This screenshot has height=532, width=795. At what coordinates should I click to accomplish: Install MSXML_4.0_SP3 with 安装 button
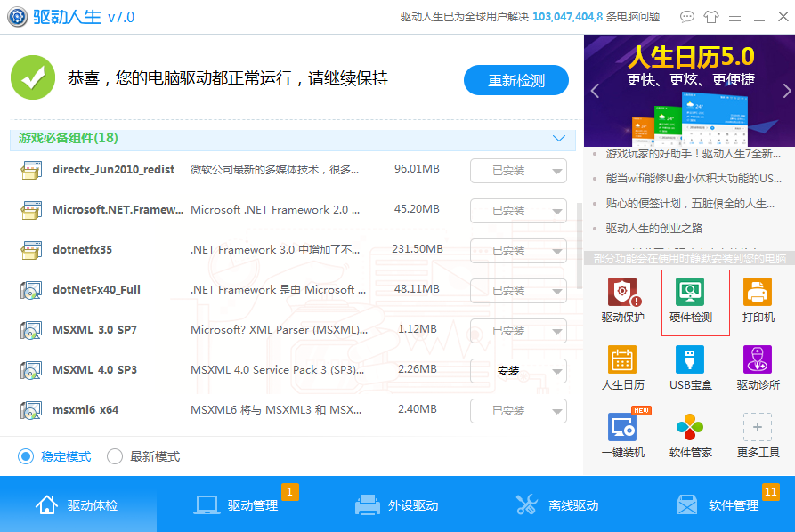(x=508, y=371)
